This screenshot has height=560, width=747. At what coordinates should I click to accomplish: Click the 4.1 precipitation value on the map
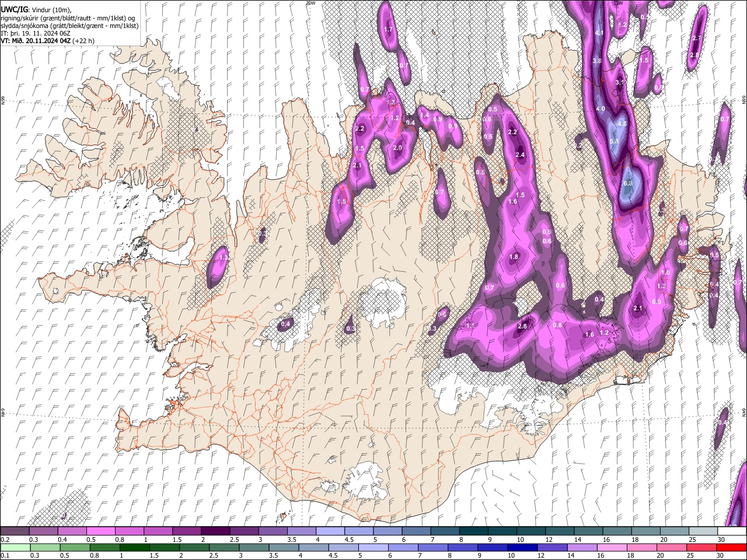[x=599, y=33]
